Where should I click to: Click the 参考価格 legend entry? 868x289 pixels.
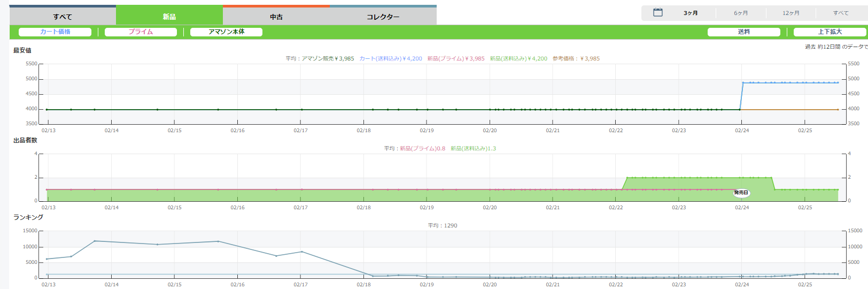coord(576,59)
